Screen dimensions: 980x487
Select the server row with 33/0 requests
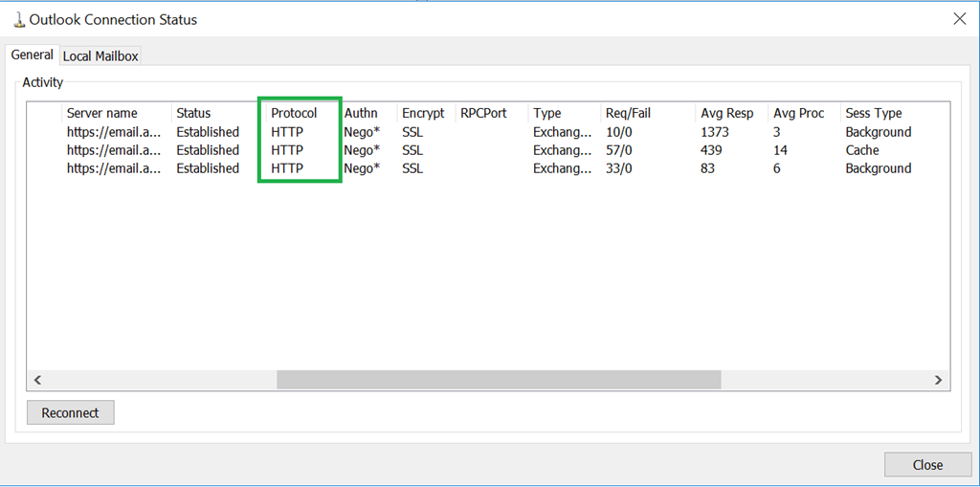pyautogui.click(x=489, y=168)
